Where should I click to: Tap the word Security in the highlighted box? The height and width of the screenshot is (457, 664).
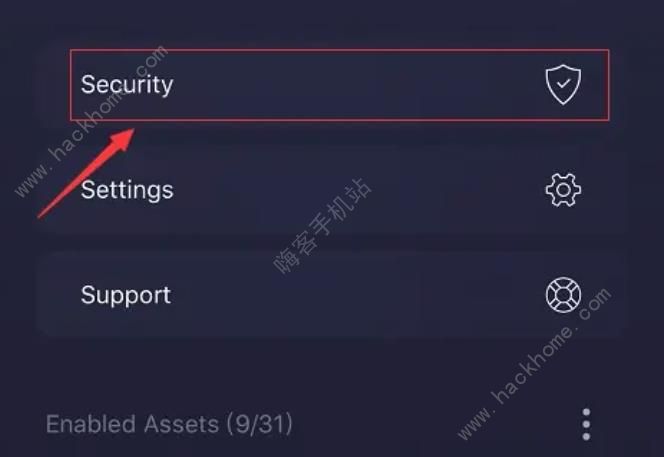click(127, 85)
